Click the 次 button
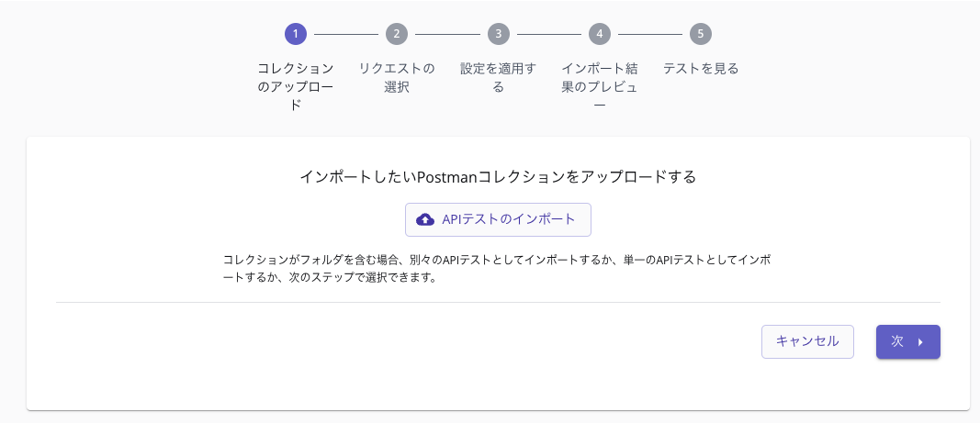Screen dimensions: 980x423 coord(908,341)
